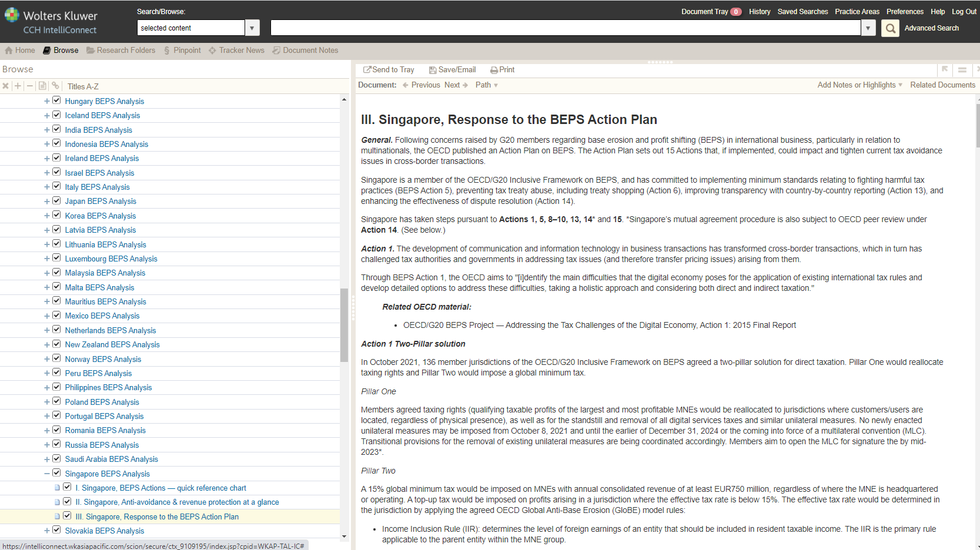Switch to the Research Folders tab
The image size is (980, 550).
pos(121,51)
